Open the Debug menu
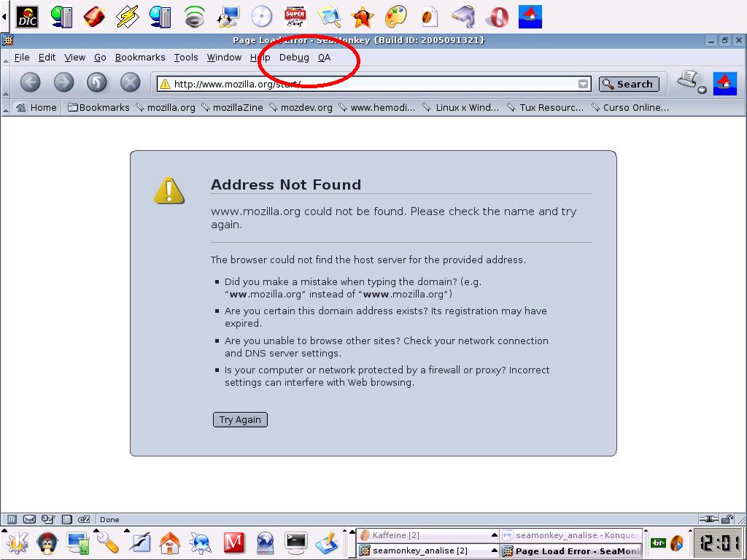 pos(294,58)
